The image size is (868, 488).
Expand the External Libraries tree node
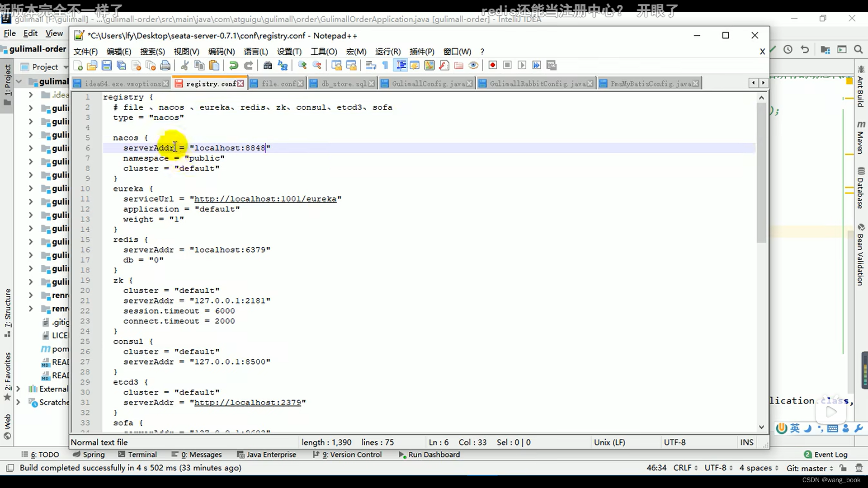[18, 389]
